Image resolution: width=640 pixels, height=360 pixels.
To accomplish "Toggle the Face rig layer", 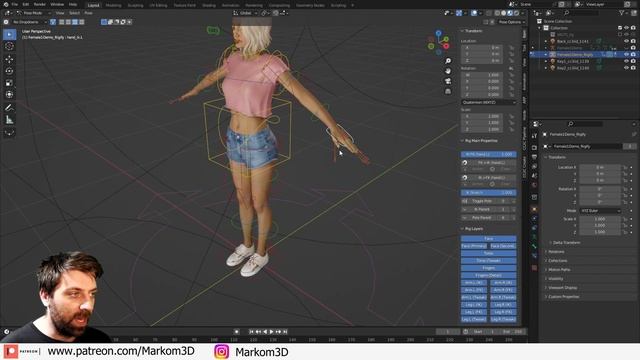I will tap(489, 238).
